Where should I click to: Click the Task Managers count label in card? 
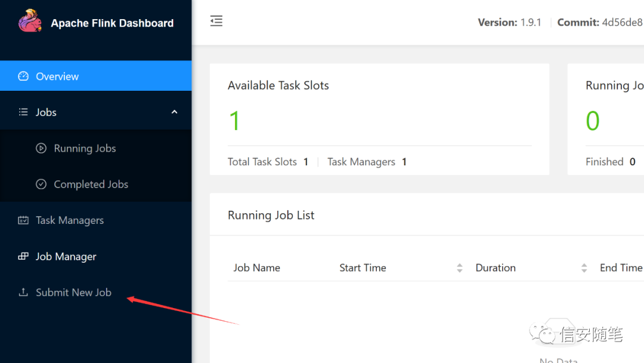[361, 162]
